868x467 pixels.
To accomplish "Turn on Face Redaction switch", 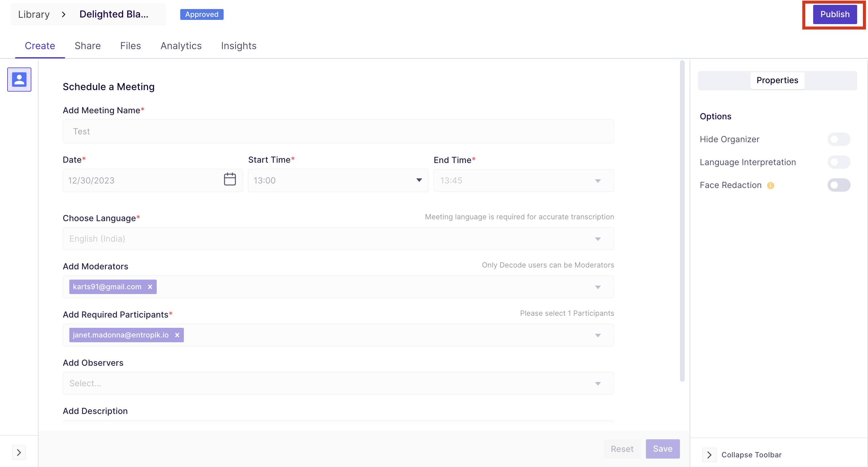I will coord(839,185).
